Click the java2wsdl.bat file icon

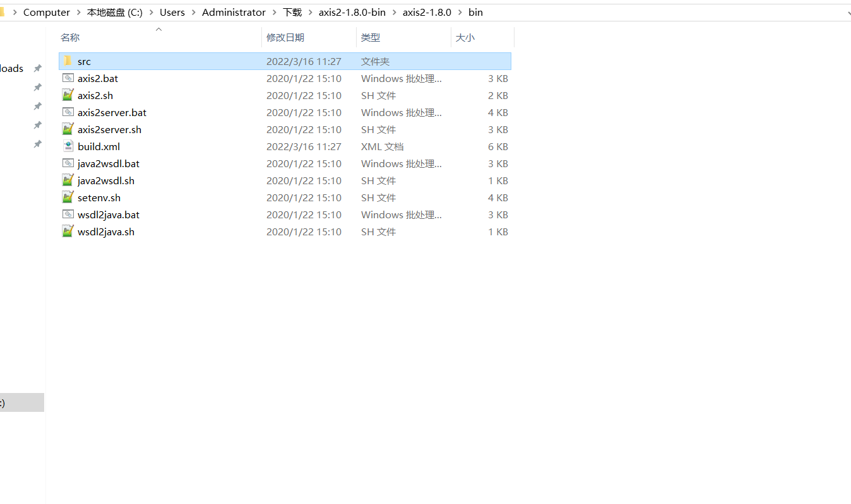[68, 163]
